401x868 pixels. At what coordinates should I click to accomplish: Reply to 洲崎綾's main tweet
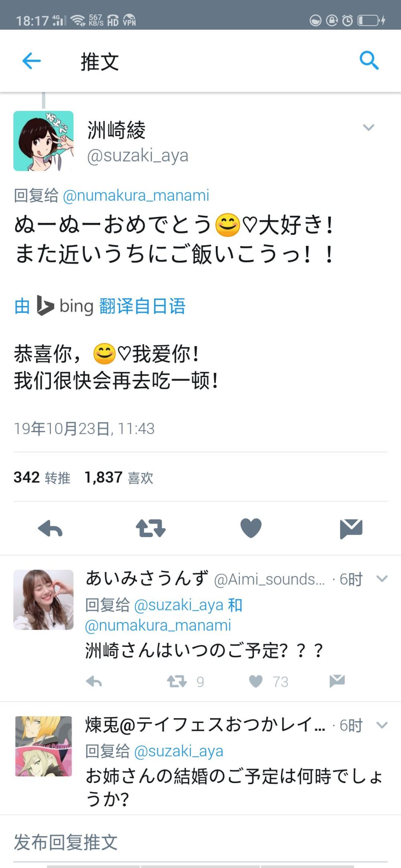(50, 529)
